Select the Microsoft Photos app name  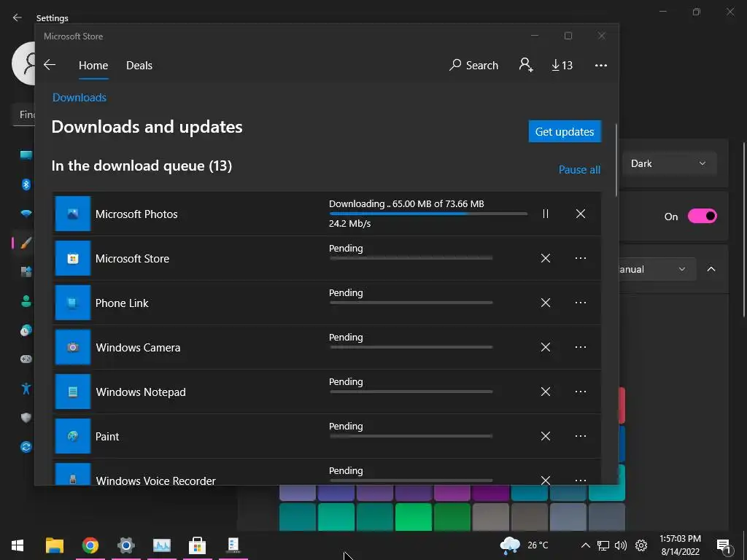(x=136, y=214)
